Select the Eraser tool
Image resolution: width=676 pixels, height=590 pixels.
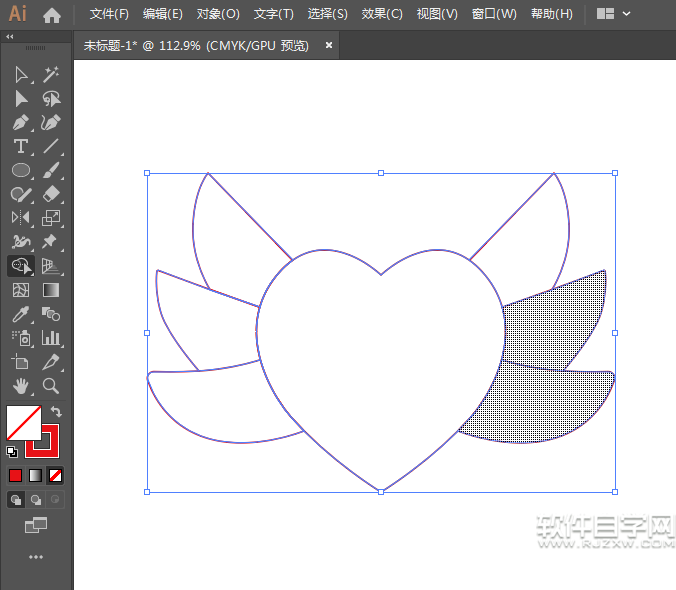51,194
